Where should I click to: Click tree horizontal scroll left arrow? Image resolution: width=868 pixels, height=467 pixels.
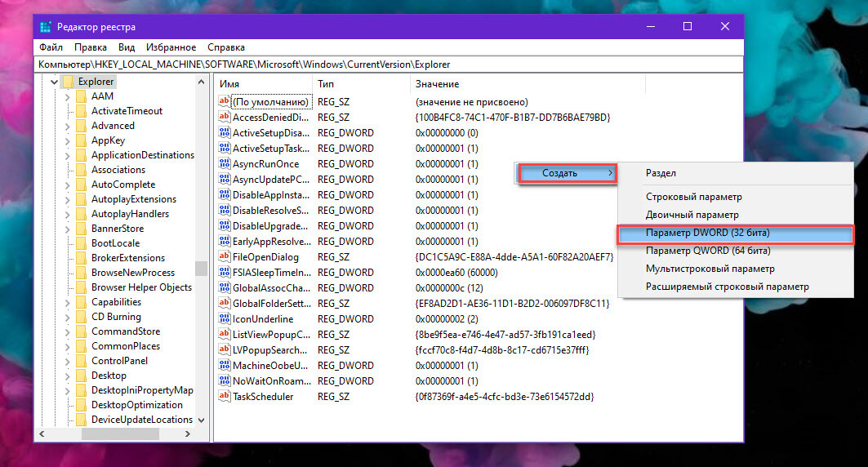(x=42, y=434)
